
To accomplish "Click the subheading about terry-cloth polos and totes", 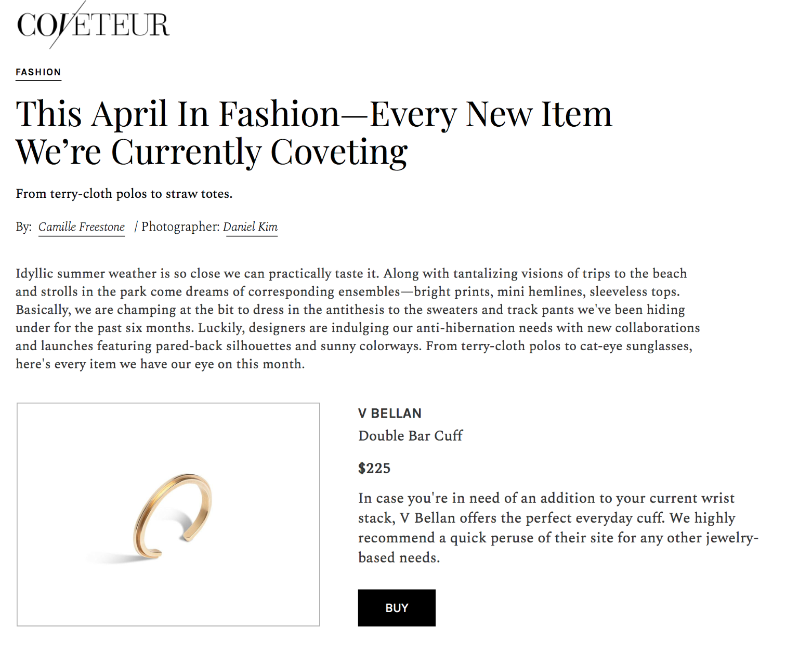I will pos(124,194).
